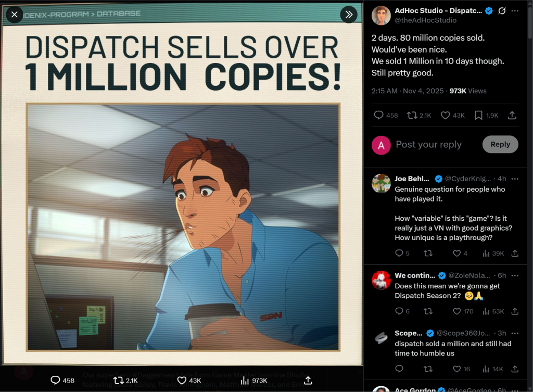The image size is (533, 392).
Task: Reply to the Scope360 comment
Action: click(399, 369)
